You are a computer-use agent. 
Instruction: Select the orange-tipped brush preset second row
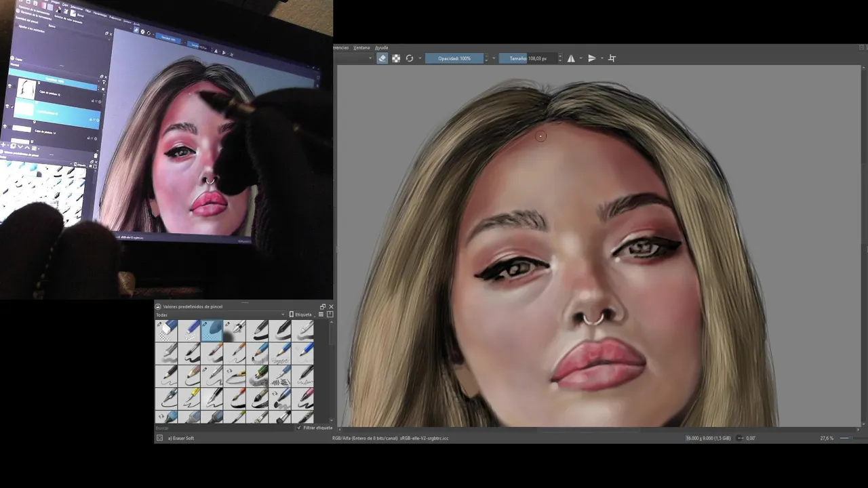coord(212,353)
